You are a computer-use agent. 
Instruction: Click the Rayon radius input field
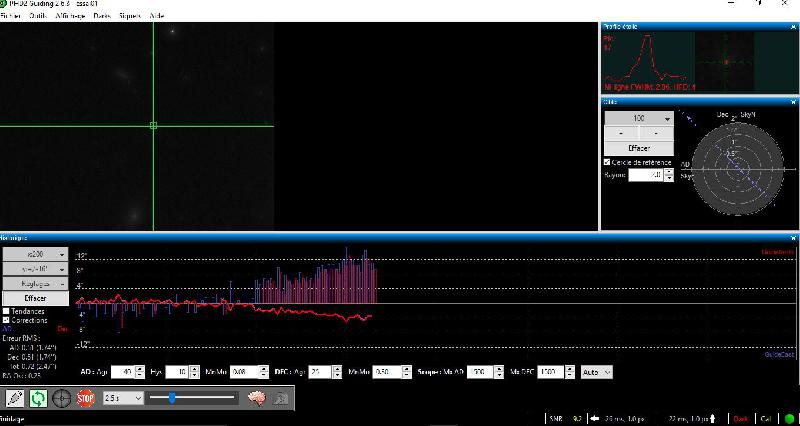click(646, 175)
